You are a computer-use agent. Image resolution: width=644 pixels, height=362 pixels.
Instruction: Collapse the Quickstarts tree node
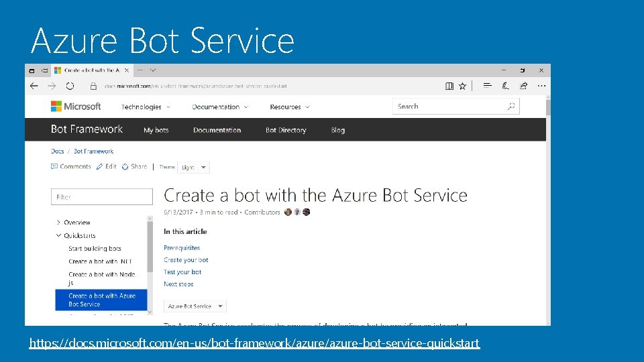click(x=58, y=235)
